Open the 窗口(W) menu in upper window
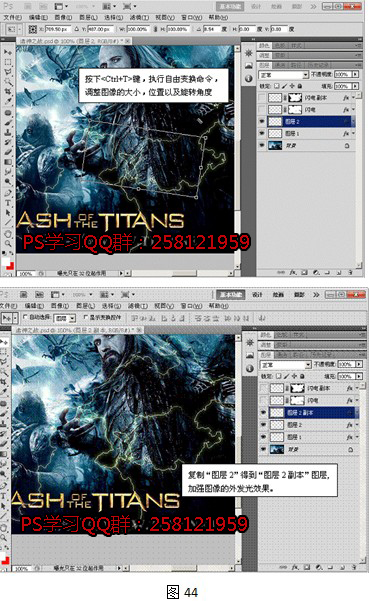 (191, 17)
